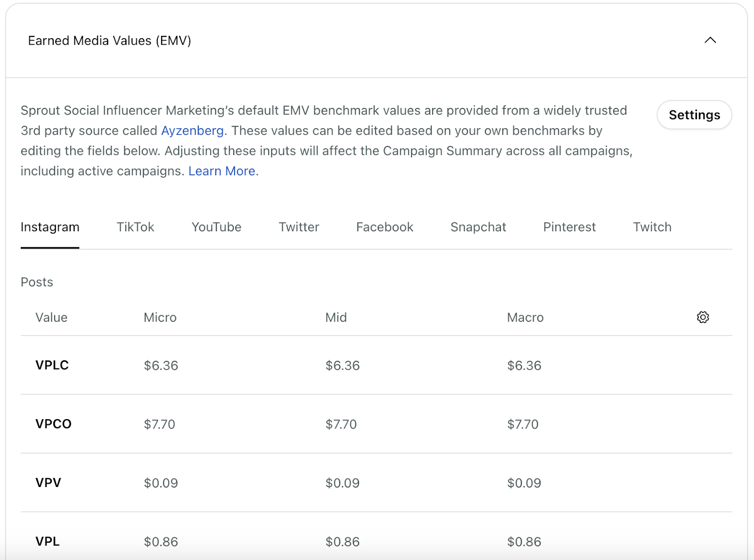Click the VPV Macro value $0.09

(x=524, y=483)
